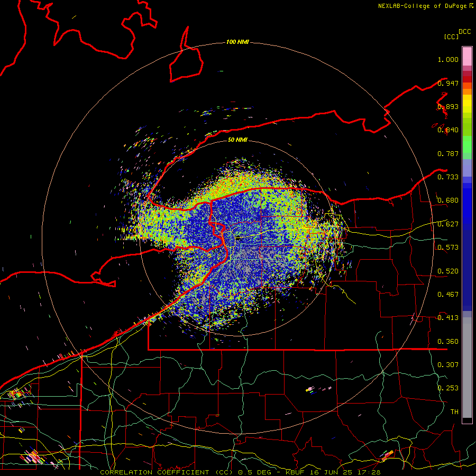
Task: Select the 0.360 scale value
Action: [448, 342]
